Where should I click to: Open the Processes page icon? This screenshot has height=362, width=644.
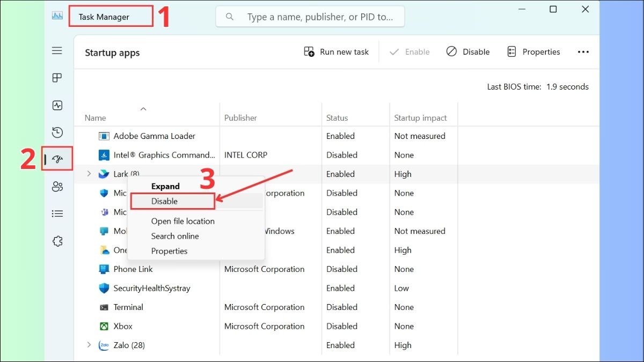57,78
